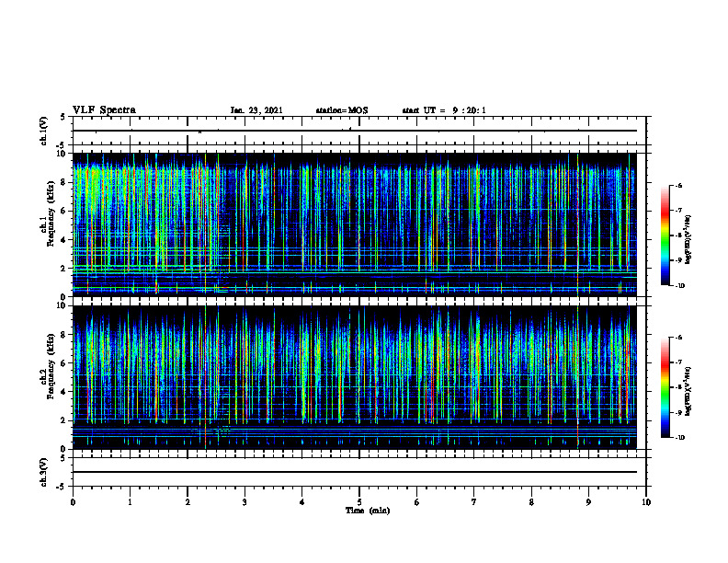Click the "8" kHz tick on ch.1 axis

pyautogui.click(x=63, y=182)
